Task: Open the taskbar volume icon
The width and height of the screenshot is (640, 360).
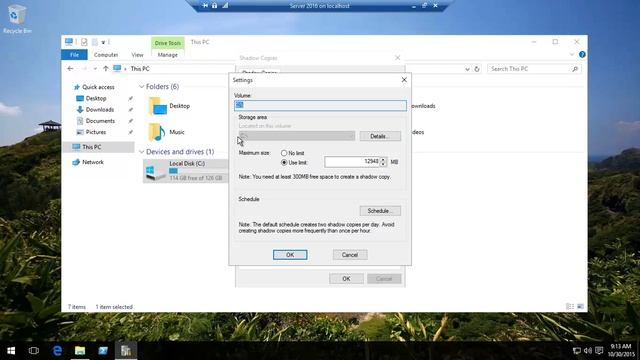Action: tap(588, 351)
